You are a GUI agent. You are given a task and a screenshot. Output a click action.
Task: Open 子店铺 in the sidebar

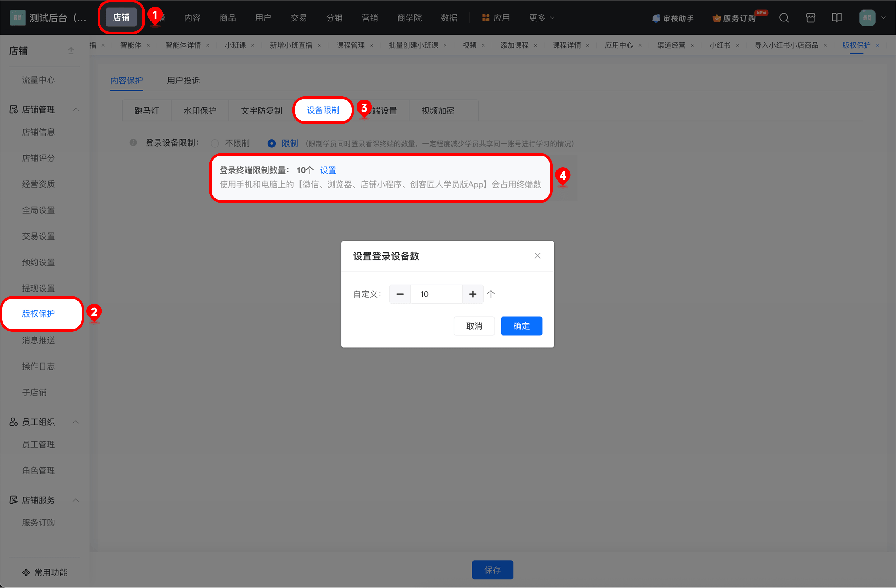coord(34,393)
